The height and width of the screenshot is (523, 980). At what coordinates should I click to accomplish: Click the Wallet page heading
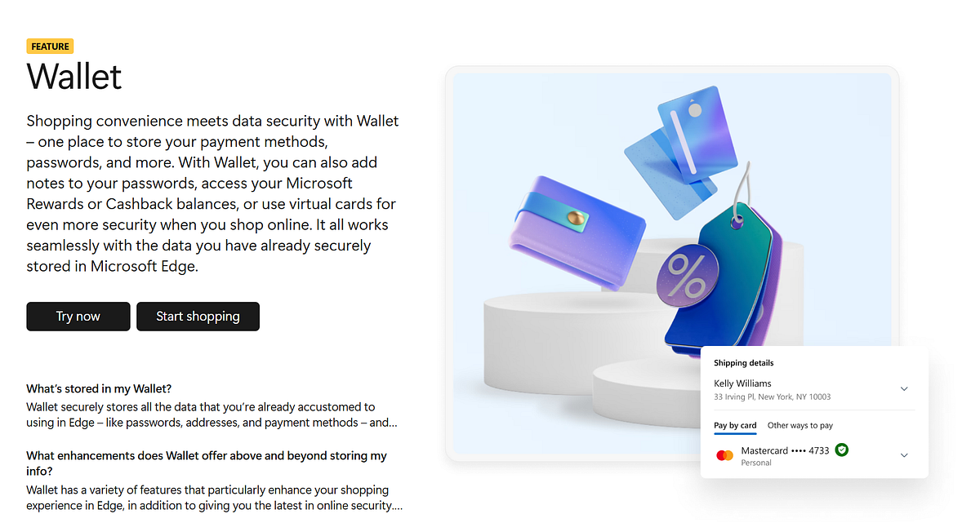(x=73, y=76)
